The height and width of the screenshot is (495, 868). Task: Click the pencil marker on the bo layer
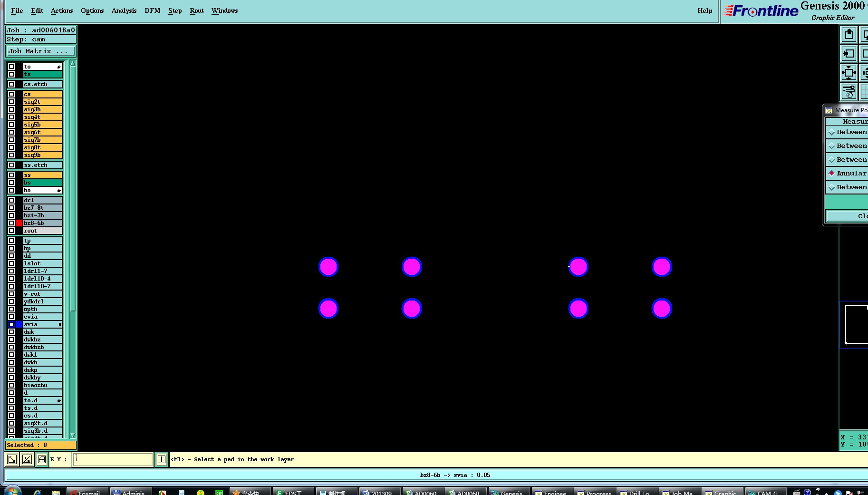59,191
